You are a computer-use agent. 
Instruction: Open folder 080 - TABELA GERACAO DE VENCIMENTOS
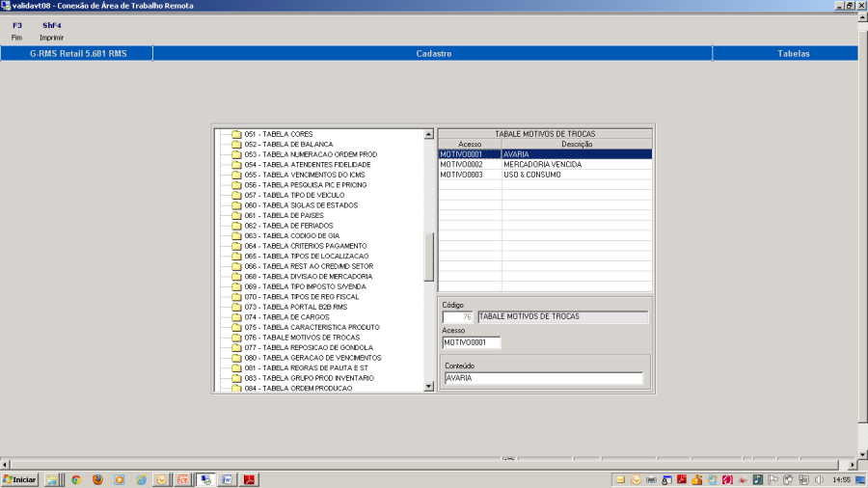pyautogui.click(x=306, y=358)
